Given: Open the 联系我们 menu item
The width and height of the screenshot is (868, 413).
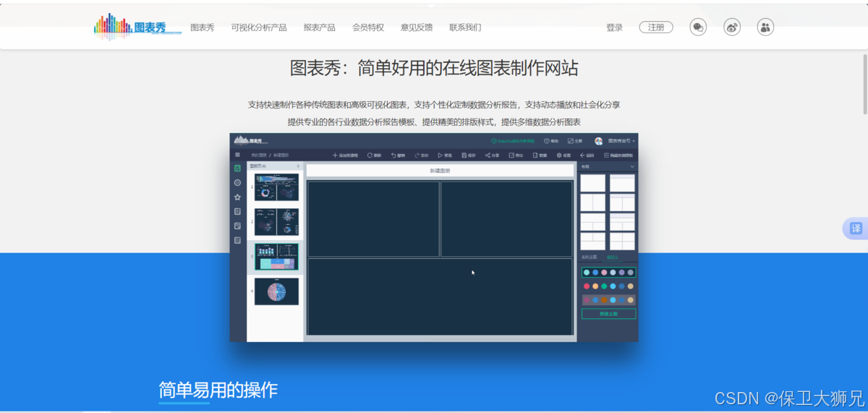Looking at the screenshot, I should click(465, 27).
